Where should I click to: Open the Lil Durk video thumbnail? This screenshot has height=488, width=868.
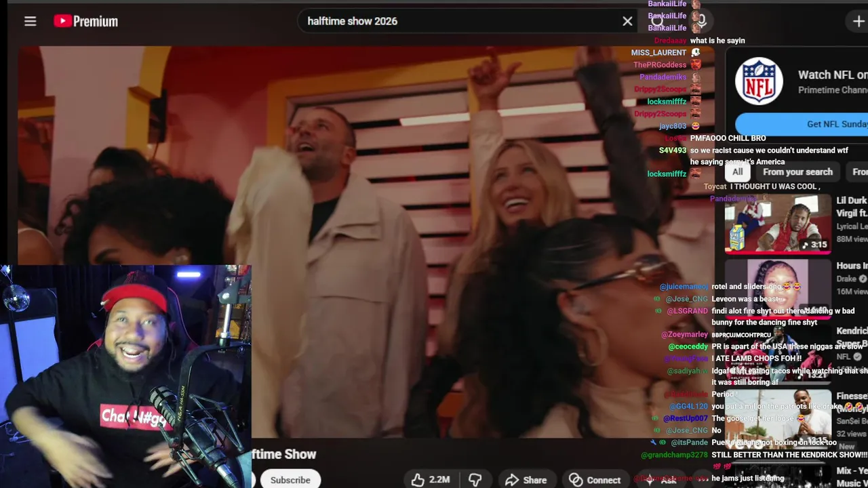pyautogui.click(x=778, y=223)
